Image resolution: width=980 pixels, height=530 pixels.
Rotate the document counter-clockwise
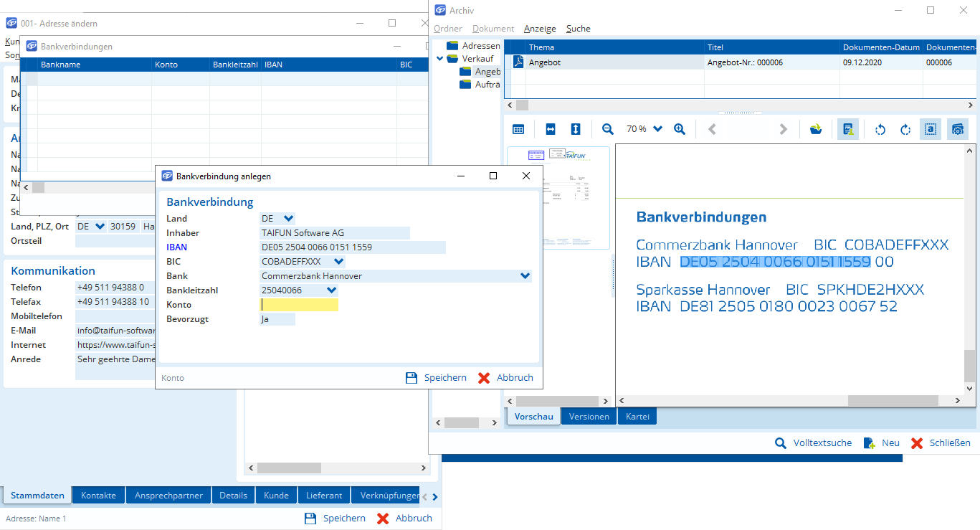point(880,129)
